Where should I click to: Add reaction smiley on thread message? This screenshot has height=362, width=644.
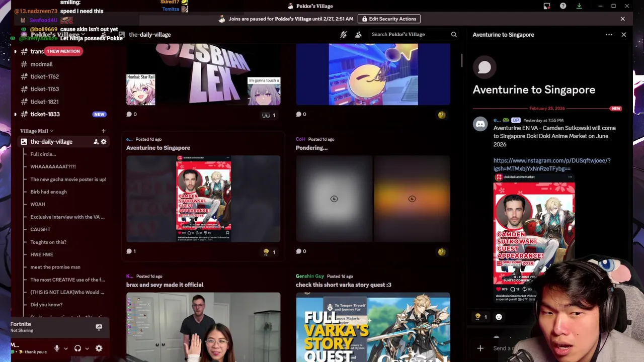499,317
